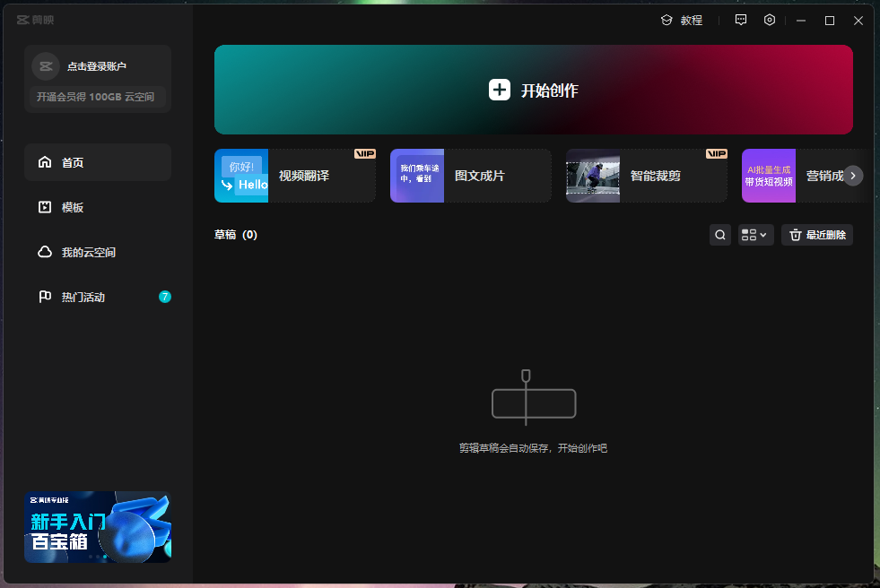Click the AI批量生成 purple thumbnail
Viewport: 880px width, 588px height.
tap(769, 176)
